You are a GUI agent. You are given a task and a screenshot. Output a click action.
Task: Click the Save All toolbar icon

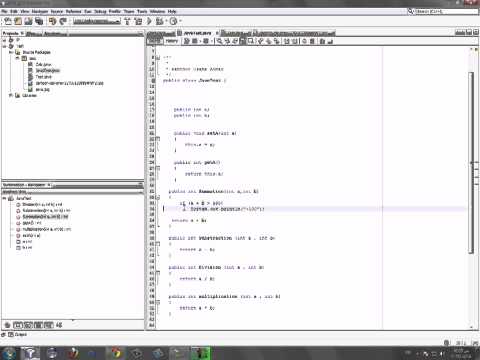[x=39, y=21]
